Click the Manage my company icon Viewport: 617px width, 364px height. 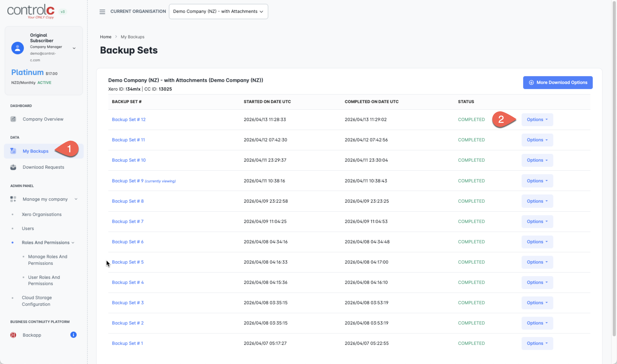point(13,199)
